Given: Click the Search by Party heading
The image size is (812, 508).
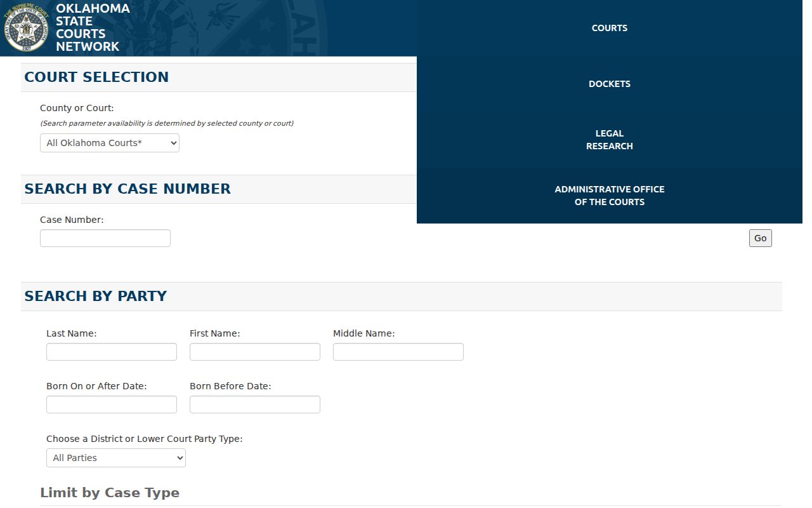Looking at the screenshot, I should (96, 296).
